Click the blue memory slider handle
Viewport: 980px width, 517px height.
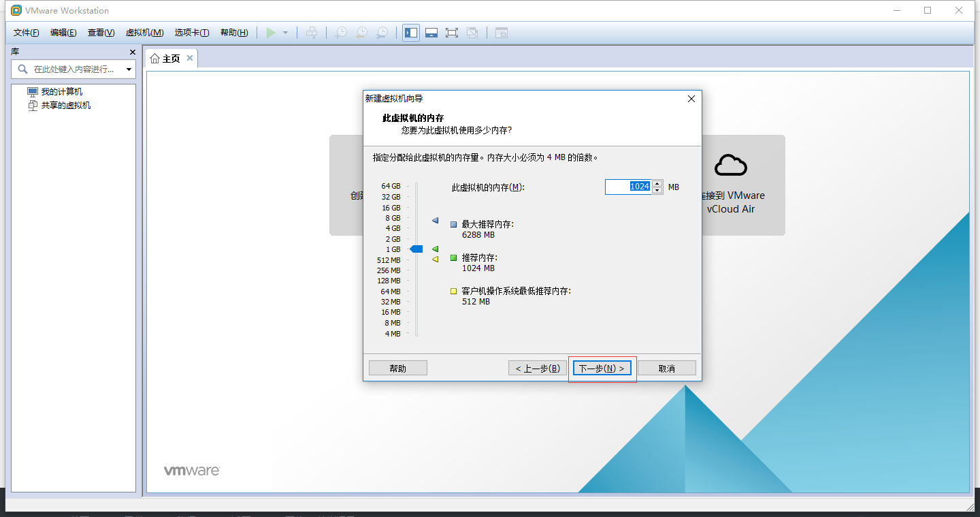click(x=416, y=249)
